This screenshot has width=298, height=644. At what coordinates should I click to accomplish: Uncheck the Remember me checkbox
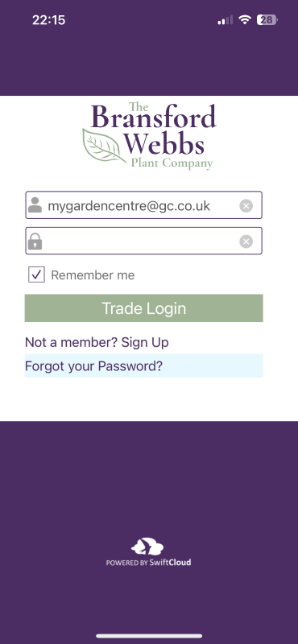tap(36, 275)
